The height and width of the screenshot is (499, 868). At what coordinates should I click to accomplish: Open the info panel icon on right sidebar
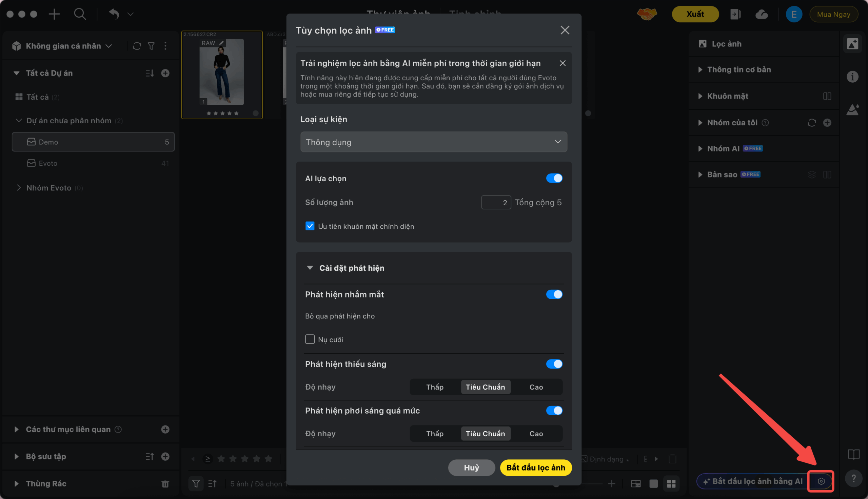coord(852,77)
